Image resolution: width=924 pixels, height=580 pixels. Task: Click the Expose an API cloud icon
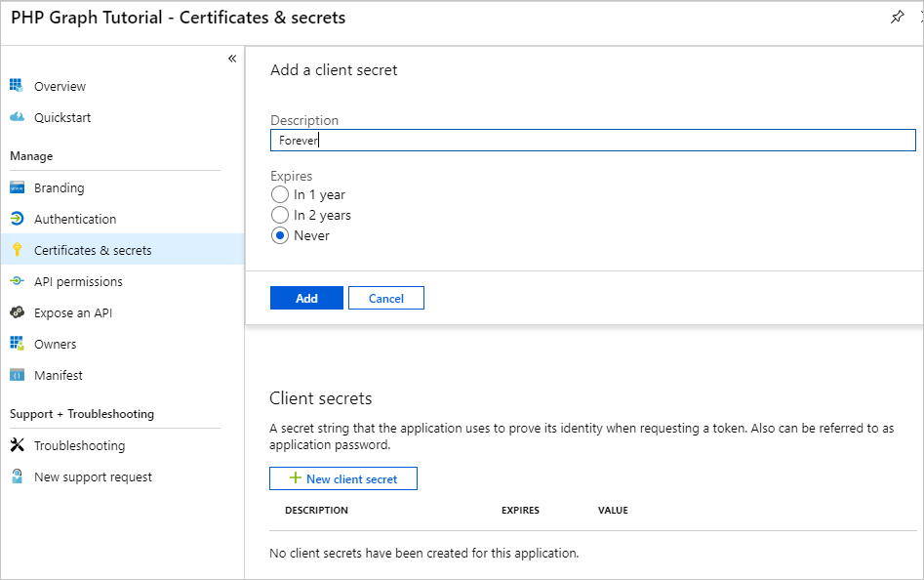click(x=17, y=312)
